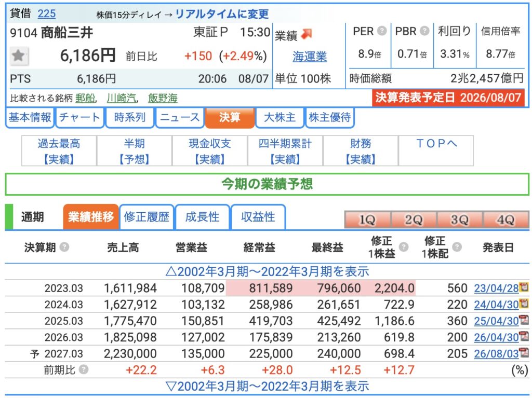Viewport: 532px width, 398px height.
Task: Open 現金収支【実績】 section link
Action: (x=210, y=151)
